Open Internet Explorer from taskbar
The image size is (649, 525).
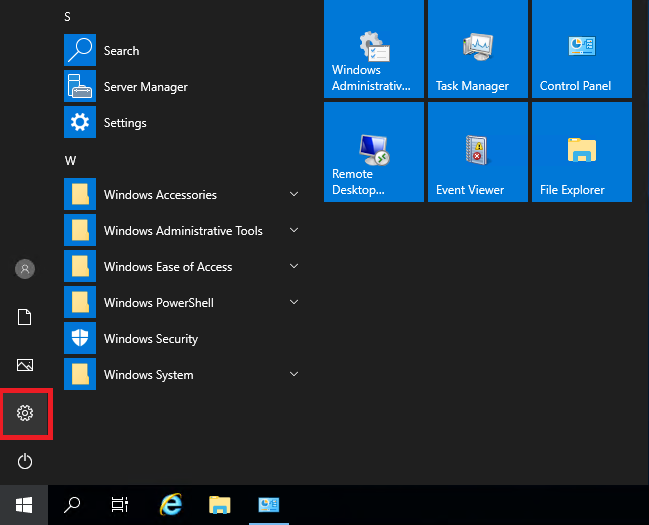pyautogui.click(x=171, y=505)
